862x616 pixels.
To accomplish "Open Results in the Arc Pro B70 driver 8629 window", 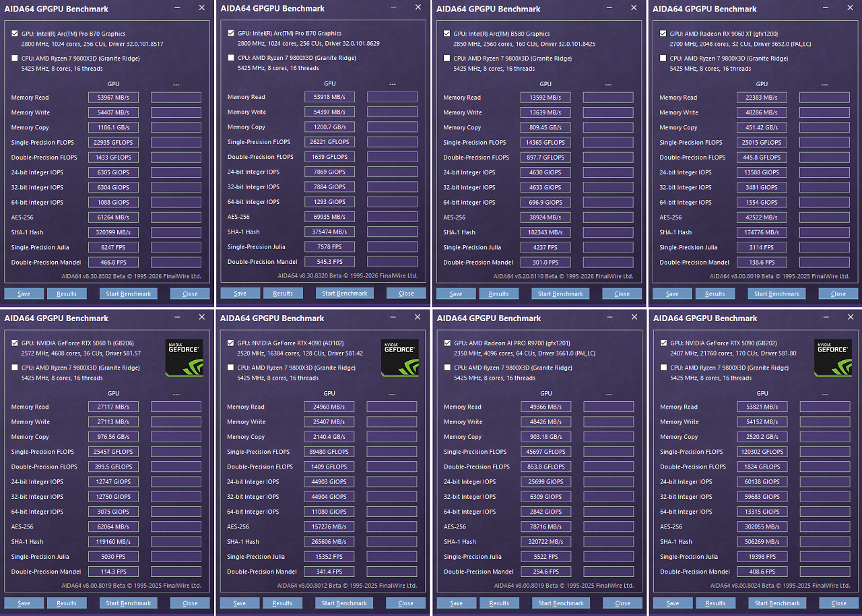I will pos(283,294).
